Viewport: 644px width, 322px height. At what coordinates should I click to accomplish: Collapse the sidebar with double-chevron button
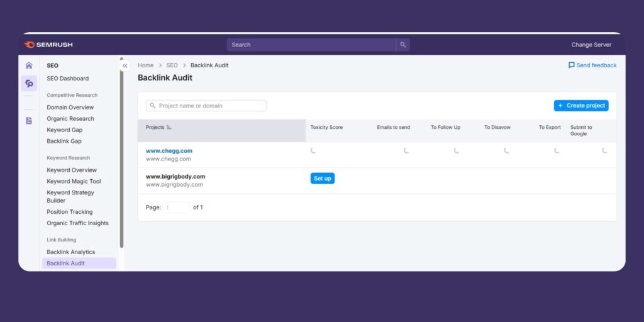pos(125,65)
